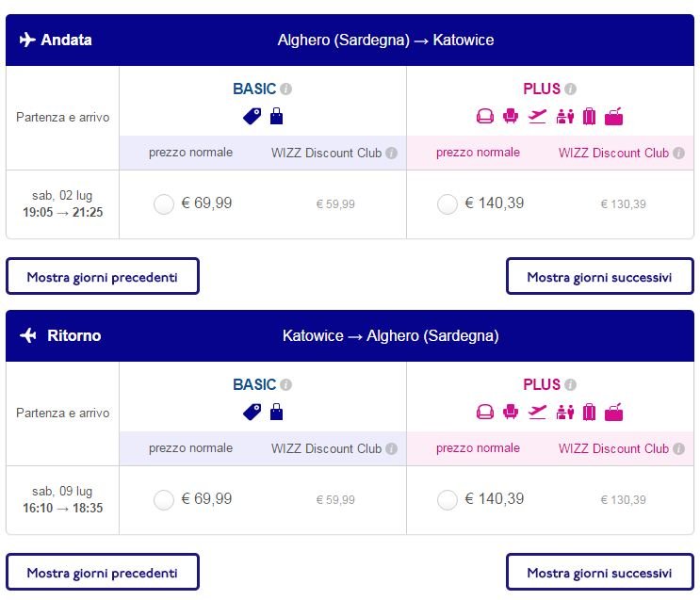Show previous days for the Ritorno flight
The image size is (700, 600).
[x=103, y=573]
